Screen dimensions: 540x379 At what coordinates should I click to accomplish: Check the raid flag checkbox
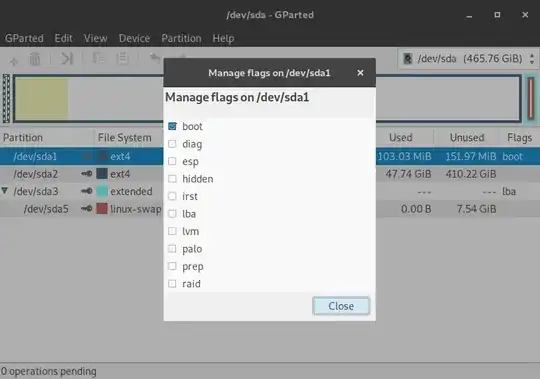coord(172,284)
